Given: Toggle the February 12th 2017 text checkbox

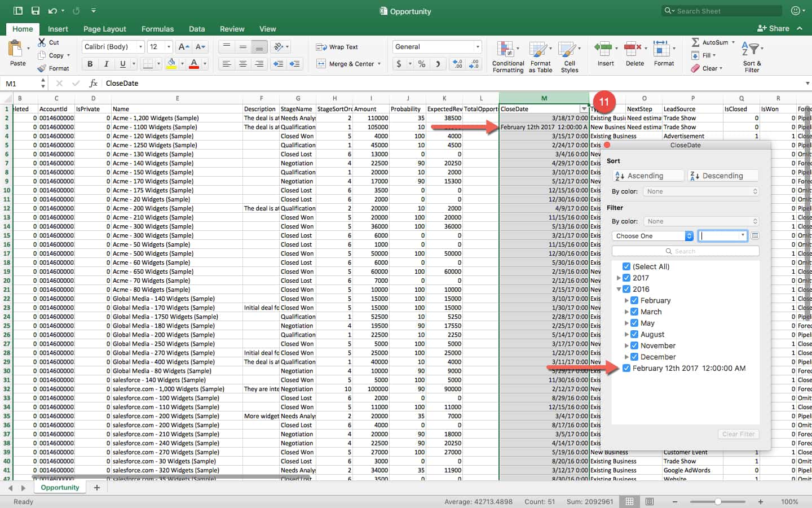Looking at the screenshot, I should click(x=626, y=368).
